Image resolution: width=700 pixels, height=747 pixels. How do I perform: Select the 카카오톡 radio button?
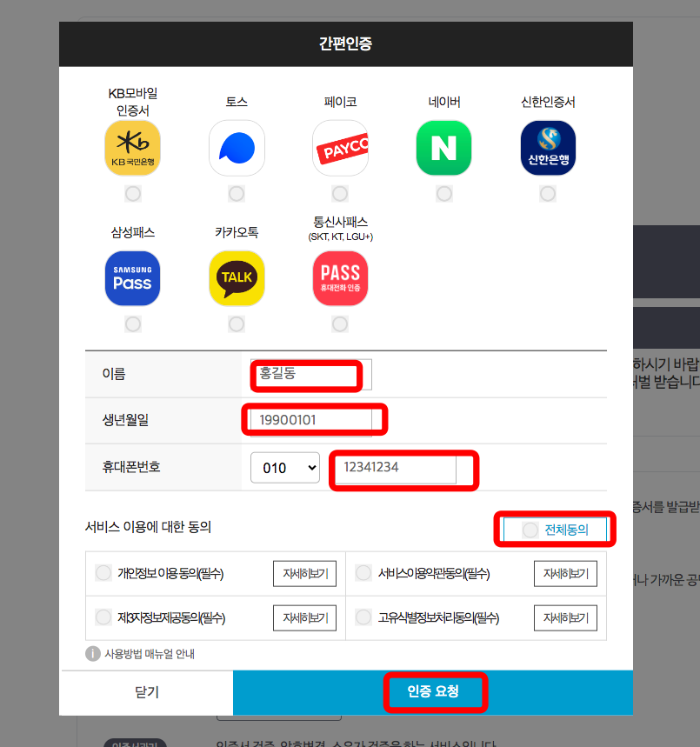click(x=237, y=324)
